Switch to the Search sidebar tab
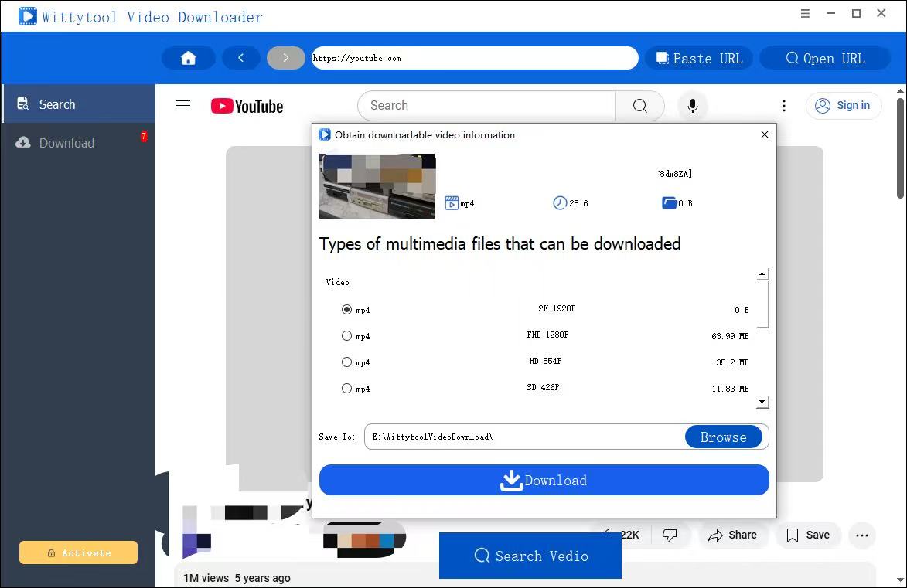Viewport: 907px width, 588px height. pos(77,104)
